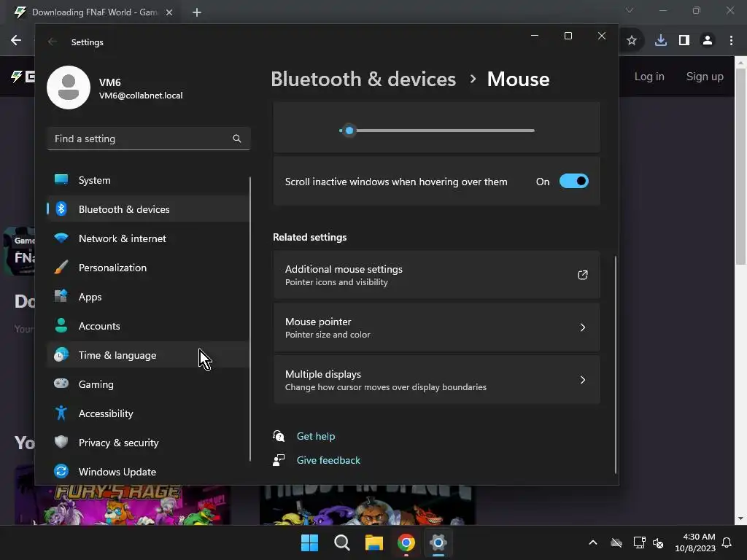747x560 pixels.
Task: Click the Find a setting search box
Action: (149, 139)
